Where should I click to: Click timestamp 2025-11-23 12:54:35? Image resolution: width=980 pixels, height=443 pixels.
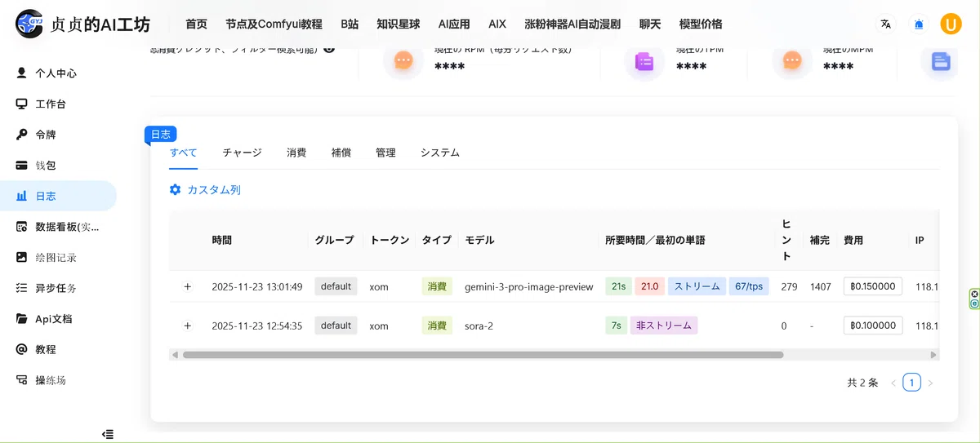click(x=257, y=326)
